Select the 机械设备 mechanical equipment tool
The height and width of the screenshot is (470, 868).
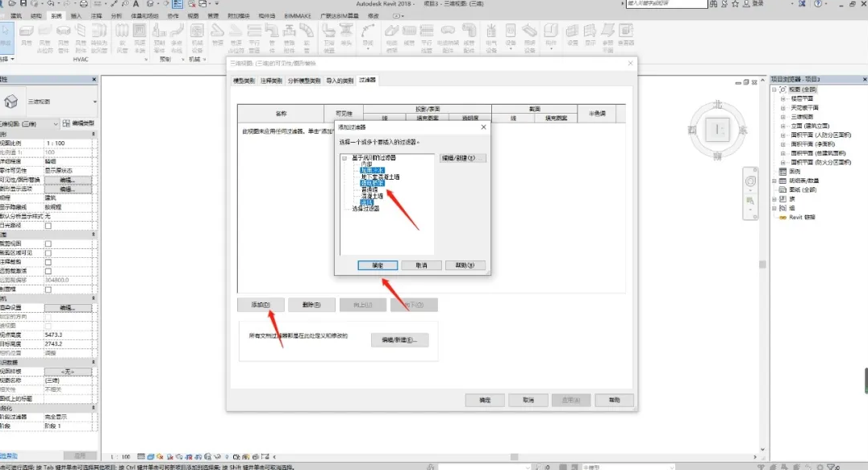click(x=197, y=38)
